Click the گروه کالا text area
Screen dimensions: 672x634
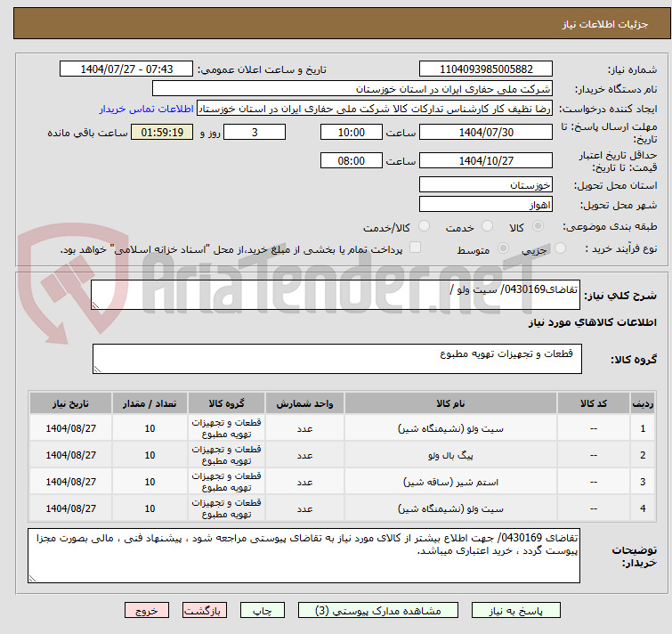[x=337, y=359]
